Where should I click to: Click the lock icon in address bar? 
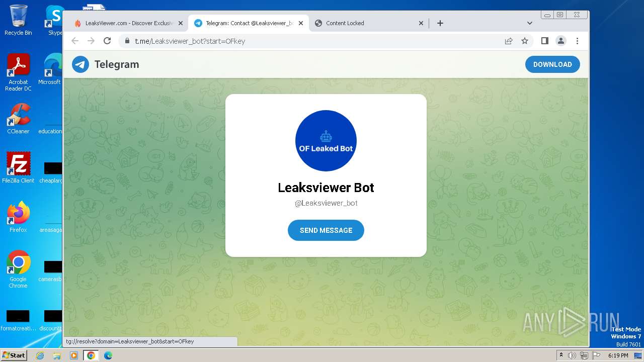(x=127, y=41)
